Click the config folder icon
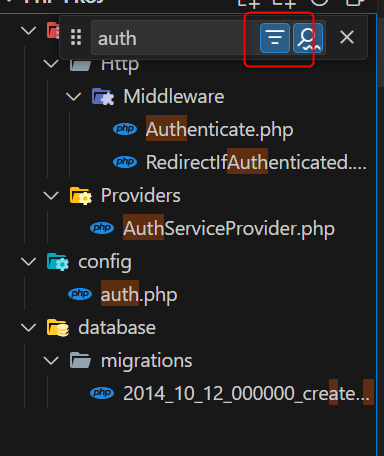The width and height of the screenshot is (384, 456). point(58,262)
